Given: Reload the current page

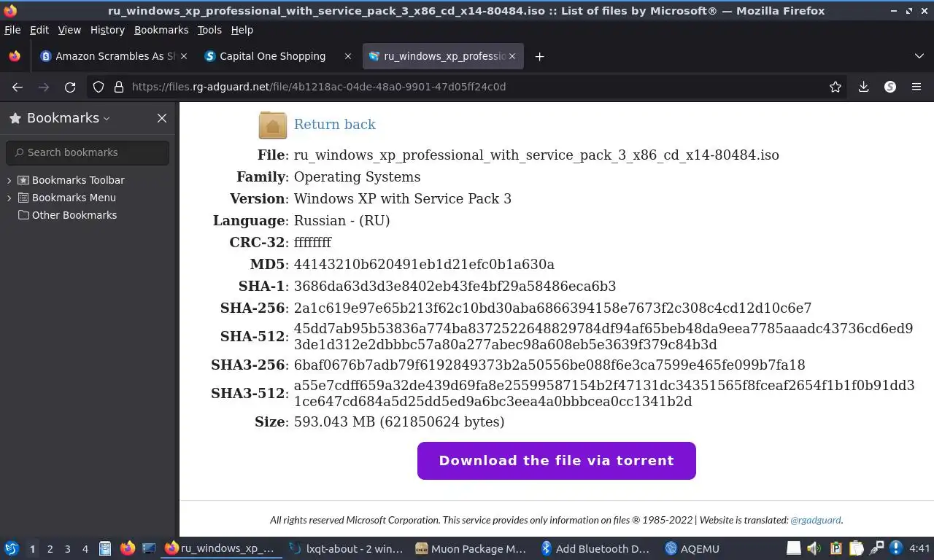Looking at the screenshot, I should pyautogui.click(x=70, y=87).
